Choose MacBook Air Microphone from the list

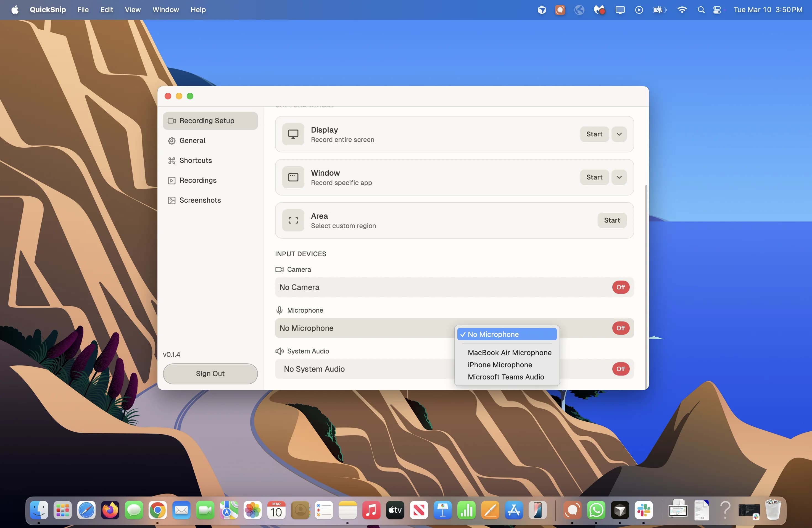pos(509,352)
